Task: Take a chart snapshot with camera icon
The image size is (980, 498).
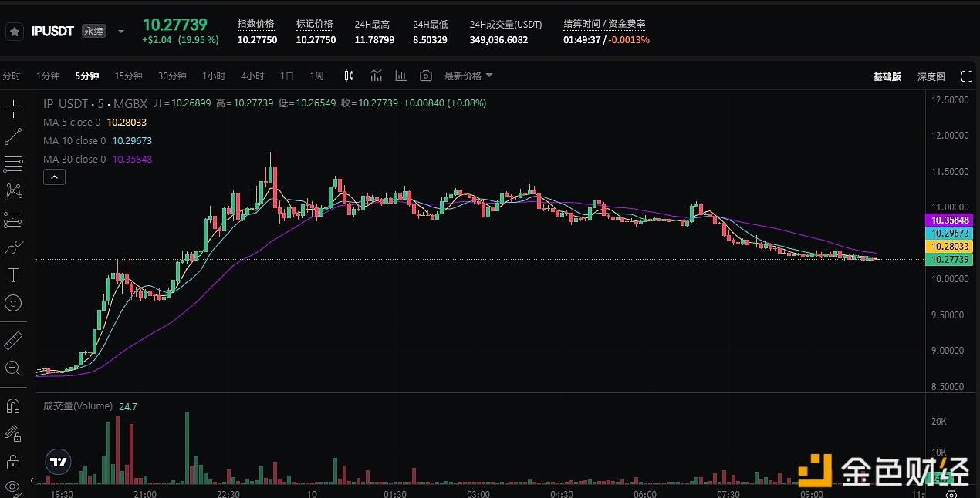Action: (x=426, y=76)
